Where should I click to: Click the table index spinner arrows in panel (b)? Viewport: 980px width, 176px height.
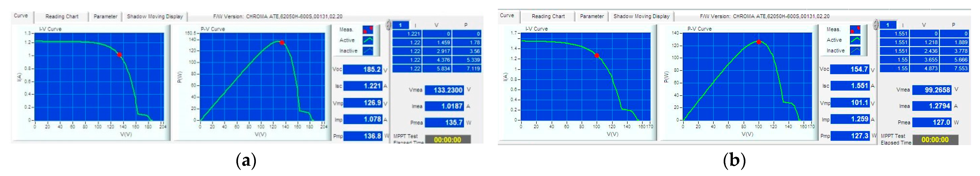(x=875, y=25)
